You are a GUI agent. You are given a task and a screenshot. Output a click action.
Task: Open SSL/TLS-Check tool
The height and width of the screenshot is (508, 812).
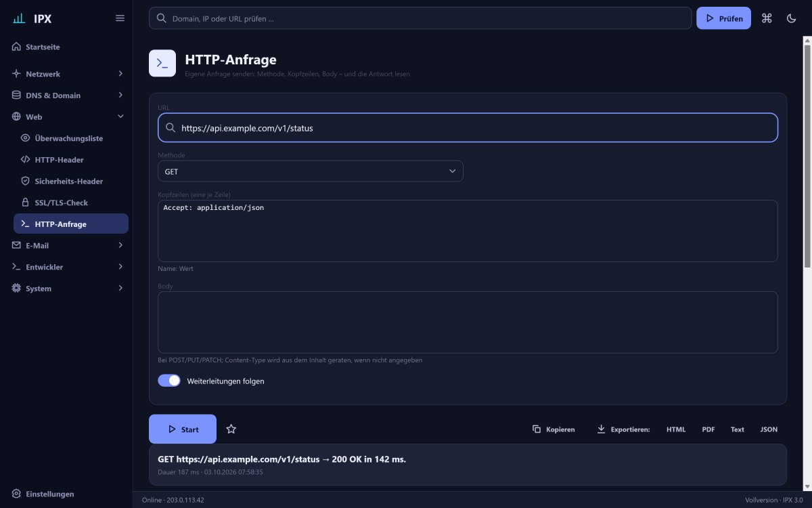point(71,203)
